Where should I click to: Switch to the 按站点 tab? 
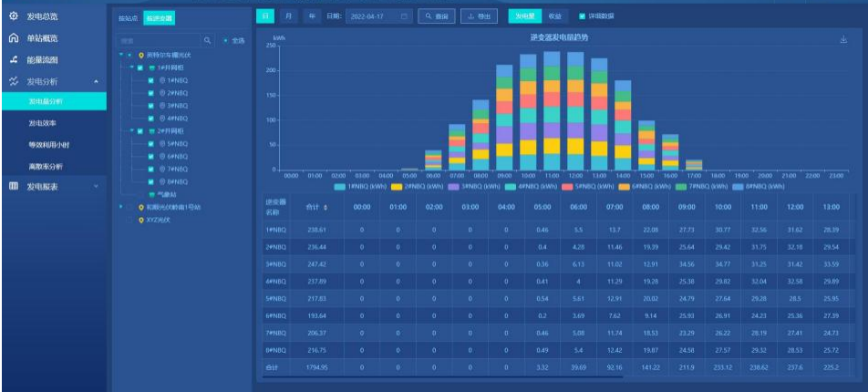coord(129,17)
